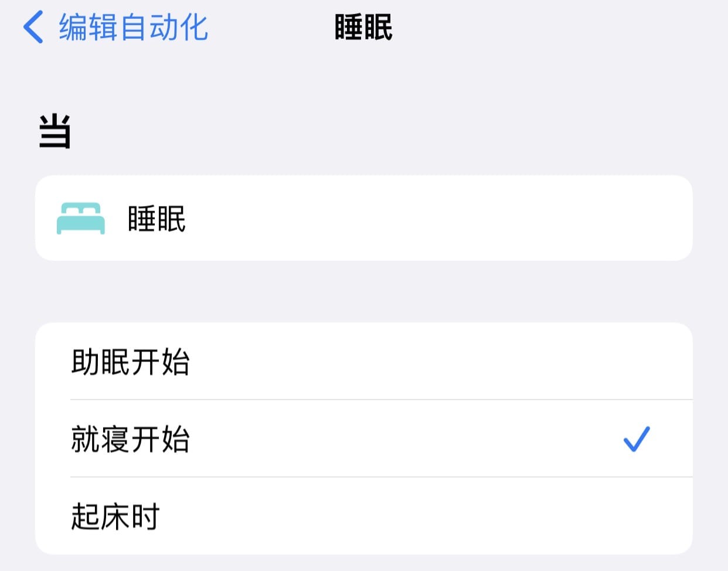This screenshot has height=571, width=728.
Task: Tap the sleep card containing bed icon
Action: (x=364, y=218)
